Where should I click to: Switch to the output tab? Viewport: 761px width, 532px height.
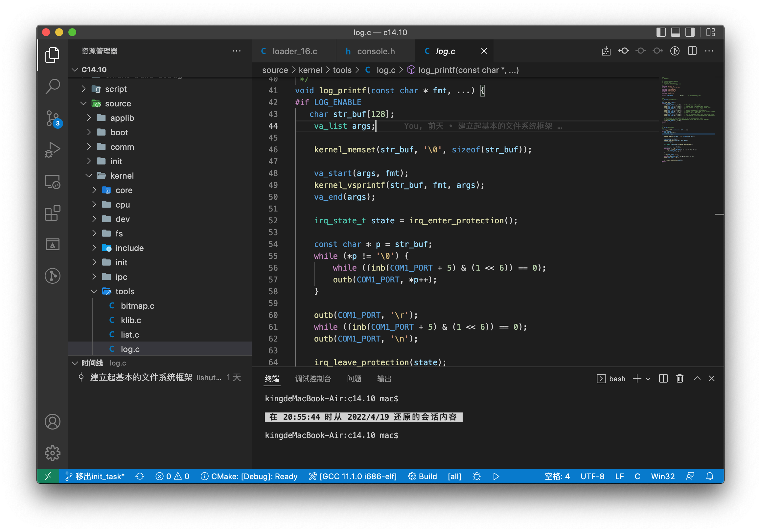pyautogui.click(x=384, y=379)
